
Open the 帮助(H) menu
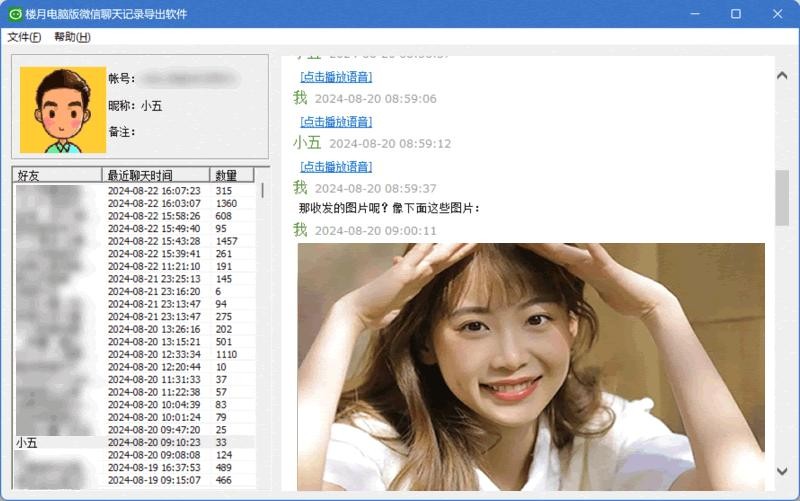(72, 37)
